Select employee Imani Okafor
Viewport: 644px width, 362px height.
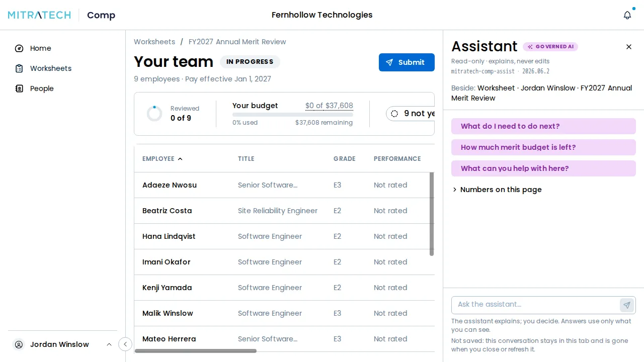pos(167,262)
